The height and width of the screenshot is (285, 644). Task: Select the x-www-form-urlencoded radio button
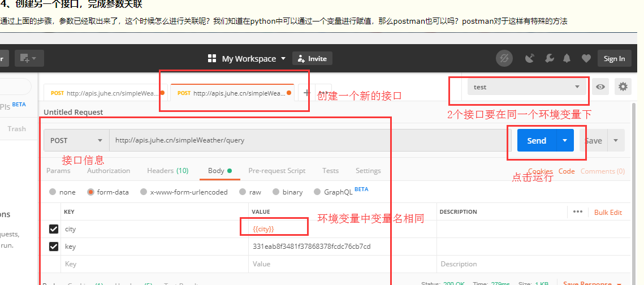point(144,192)
